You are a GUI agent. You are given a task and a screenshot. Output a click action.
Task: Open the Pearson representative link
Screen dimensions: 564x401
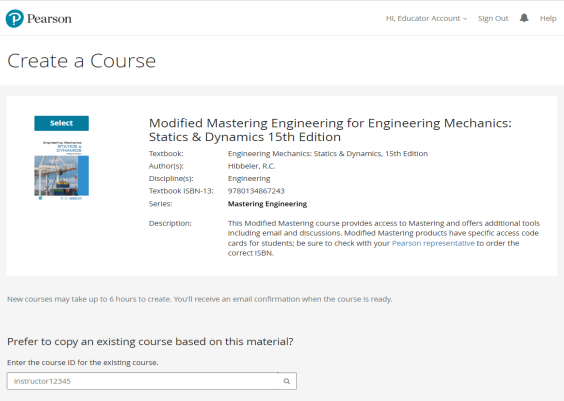click(x=433, y=243)
